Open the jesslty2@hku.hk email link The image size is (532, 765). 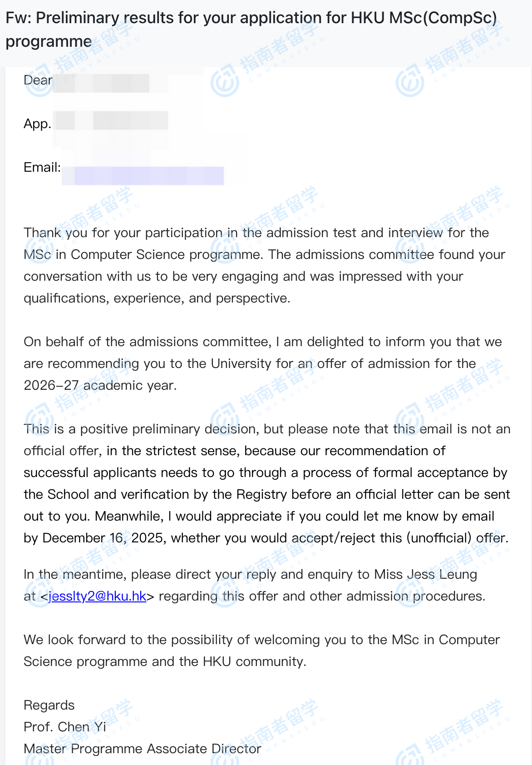[x=98, y=596]
